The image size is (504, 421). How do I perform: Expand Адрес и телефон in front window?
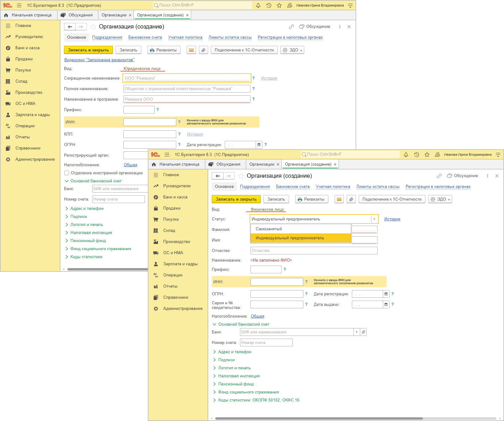pos(234,352)
